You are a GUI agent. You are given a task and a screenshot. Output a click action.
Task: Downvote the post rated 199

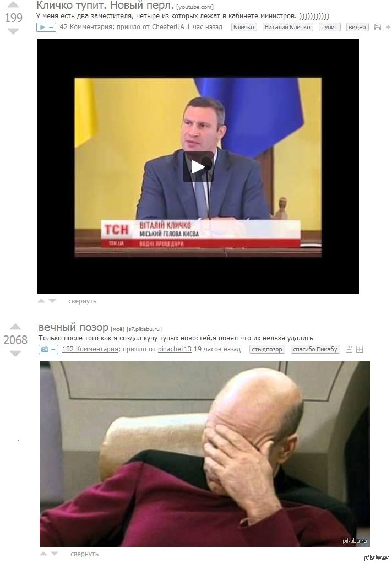tap(13, 31)
